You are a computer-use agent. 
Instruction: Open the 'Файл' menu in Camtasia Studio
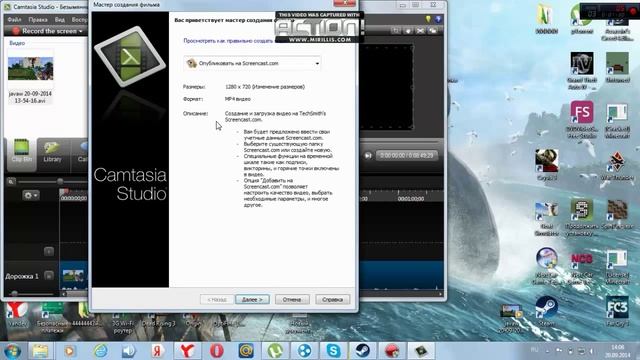(x=14, y=20)
